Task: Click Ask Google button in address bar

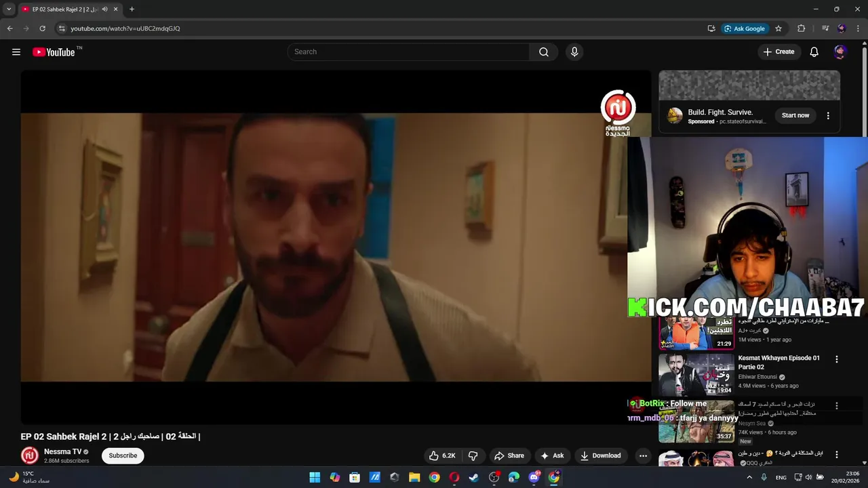Action: coord(745,28)
